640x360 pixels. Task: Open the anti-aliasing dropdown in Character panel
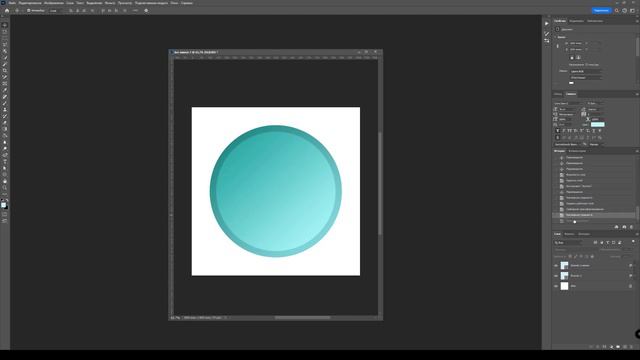coord(596,144)
